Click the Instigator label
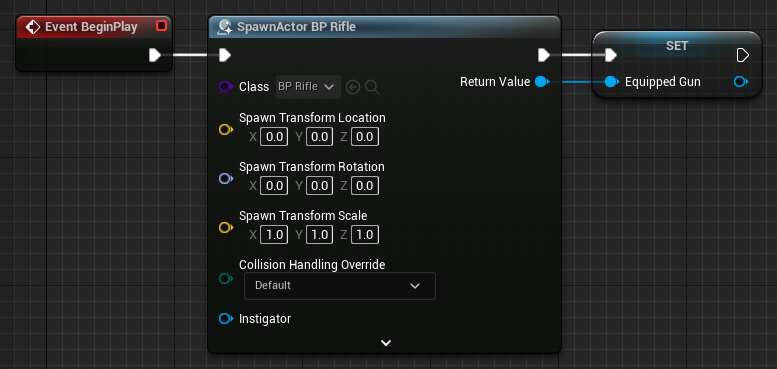 265,319
